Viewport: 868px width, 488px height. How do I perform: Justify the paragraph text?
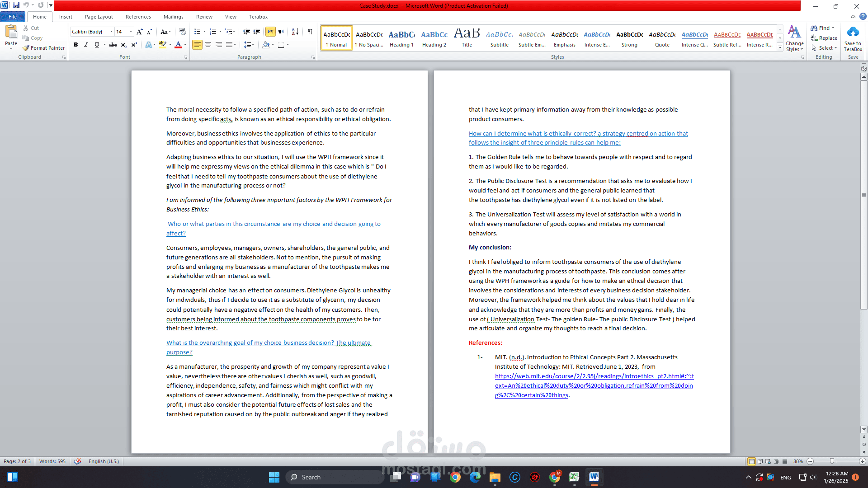click(230, 45)
